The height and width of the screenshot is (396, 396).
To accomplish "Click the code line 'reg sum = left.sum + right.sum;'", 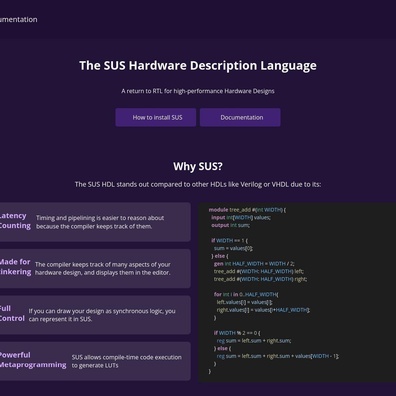I will point(254,341).
